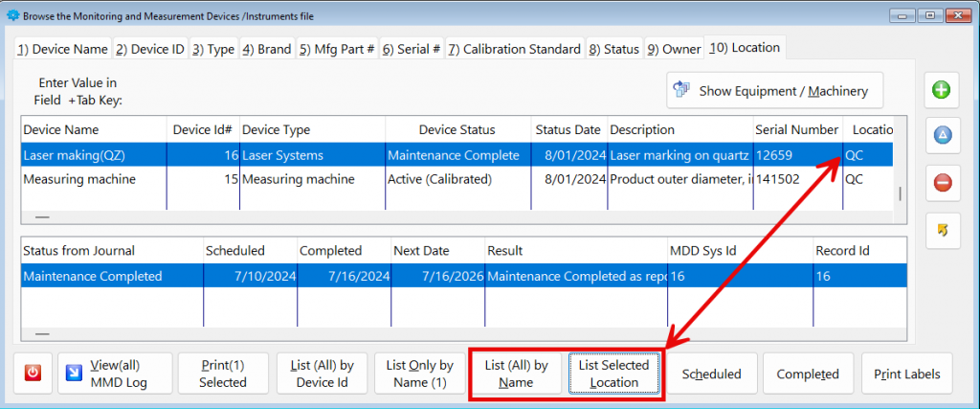Select the Measuring machine device name cell

coord(94,179)
